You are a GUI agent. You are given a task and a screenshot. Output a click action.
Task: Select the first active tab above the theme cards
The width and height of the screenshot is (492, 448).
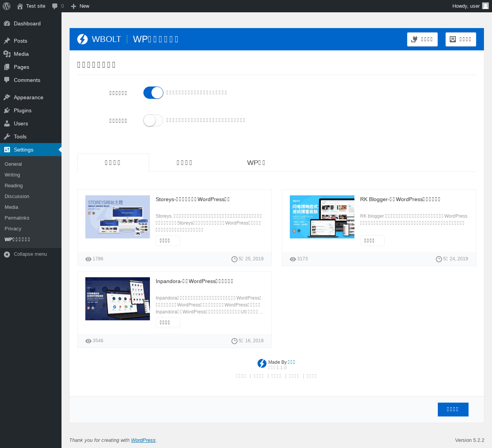point(113,163)
